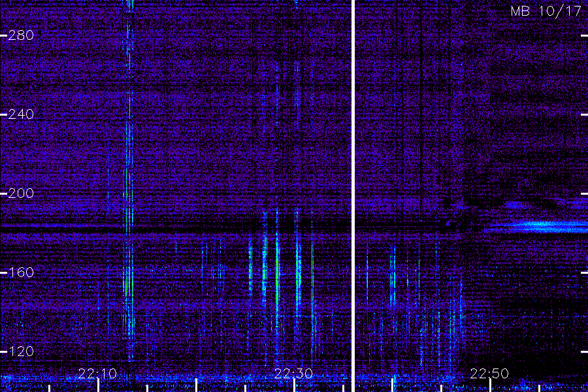
Task: Click the 120 frequency axis label
Action: pyautogui.click(x=21, y=351)
